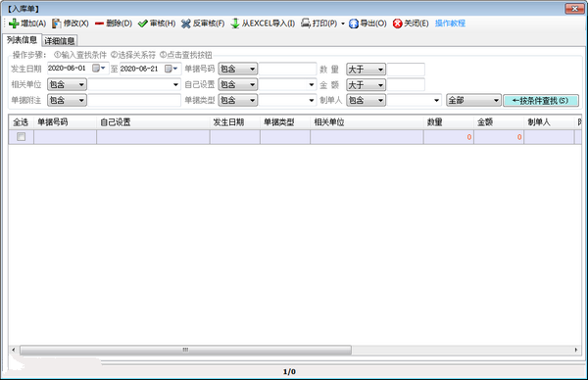
Task: Click the 单据号码 text input field
Action: 287,69
